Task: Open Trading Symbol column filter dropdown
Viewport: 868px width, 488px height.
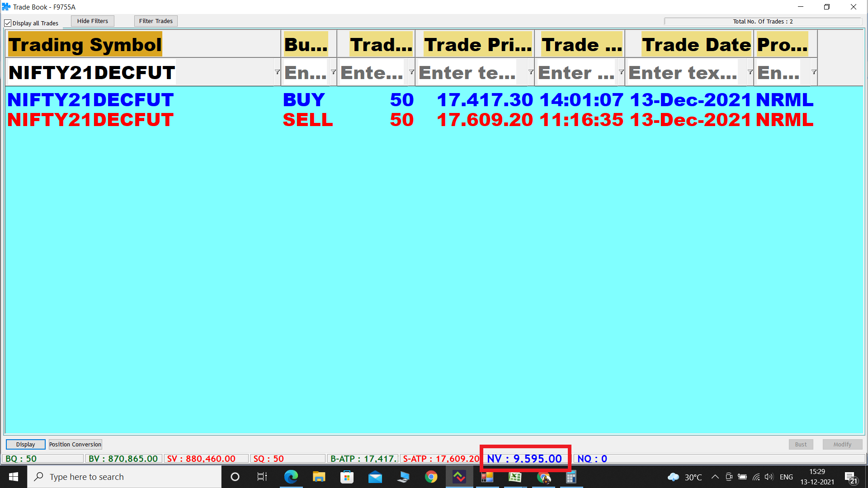Action: [x=277, y=72]
